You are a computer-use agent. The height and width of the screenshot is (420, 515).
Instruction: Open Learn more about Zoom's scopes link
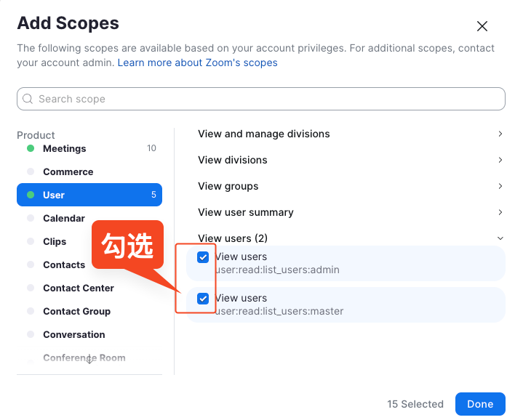[197, 62]
